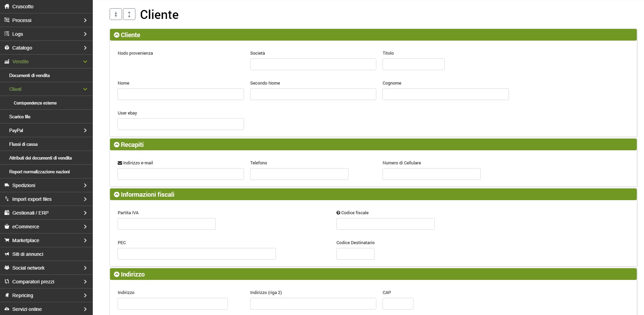Collapse the Recapiti section header
The height and width of the screenshot is (315, 644).
pos(117,145)
